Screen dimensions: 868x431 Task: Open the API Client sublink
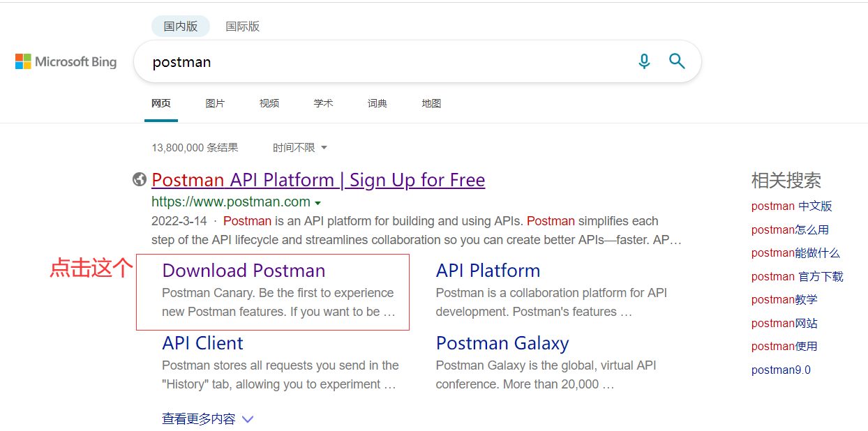tap(203, 343)
